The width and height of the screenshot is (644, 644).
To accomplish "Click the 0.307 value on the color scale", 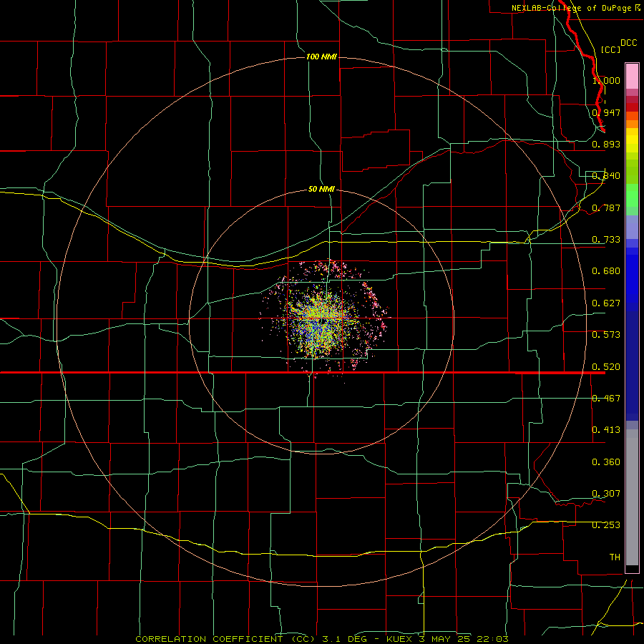I will pyautogui.click(x=606, y=494).
